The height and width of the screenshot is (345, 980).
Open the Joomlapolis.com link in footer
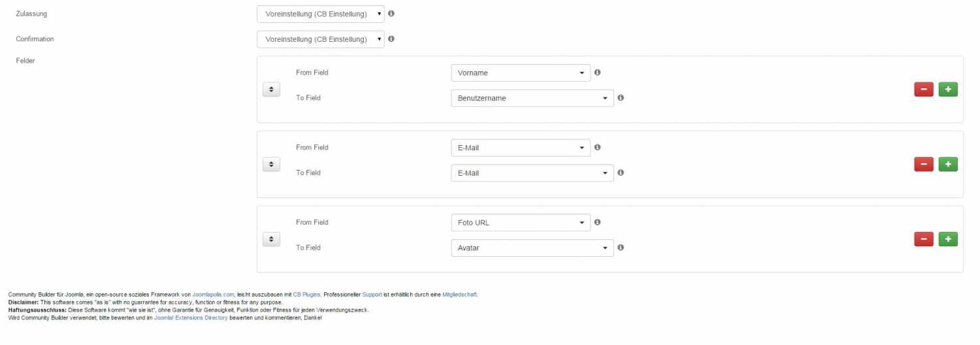[x=213, y=295]
